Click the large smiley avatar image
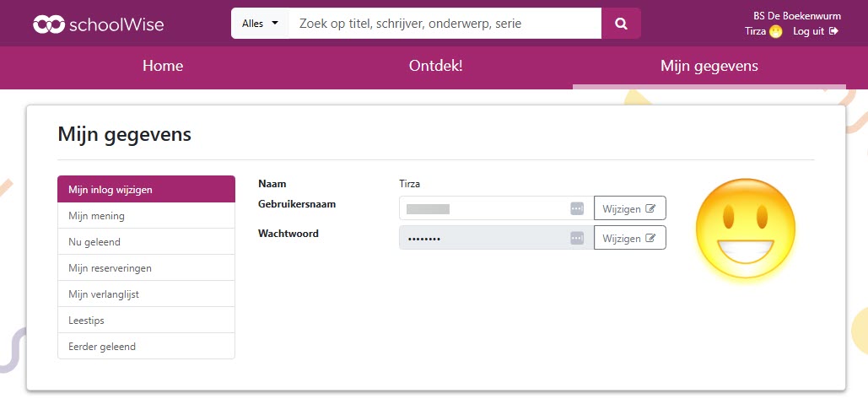Image resolution: width=868 pixels, height=415 pixels. click(746, 228)
